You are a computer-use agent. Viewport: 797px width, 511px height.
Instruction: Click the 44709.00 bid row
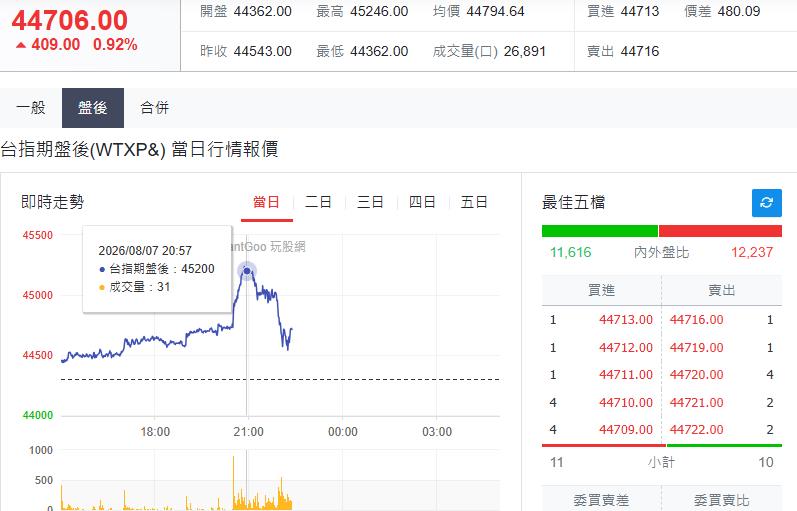pyautogui.click(x=601, y=430)
